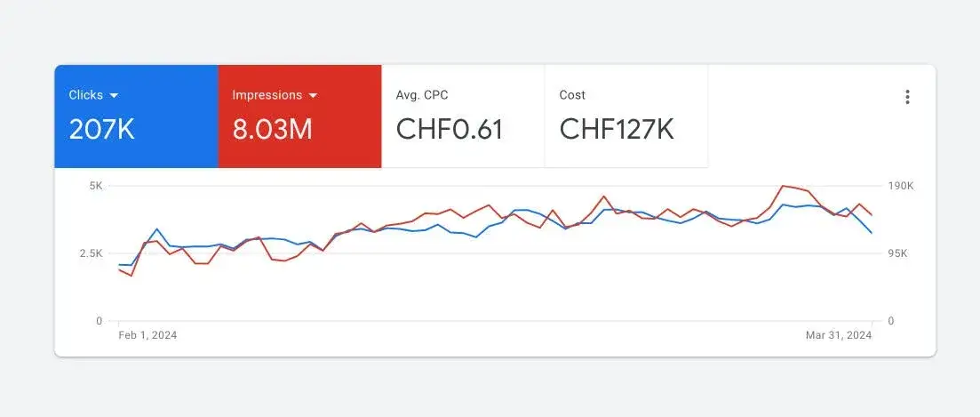Click the 95K right axis label
This screenshot has height=417, width=980.
[x=898, y=253]
